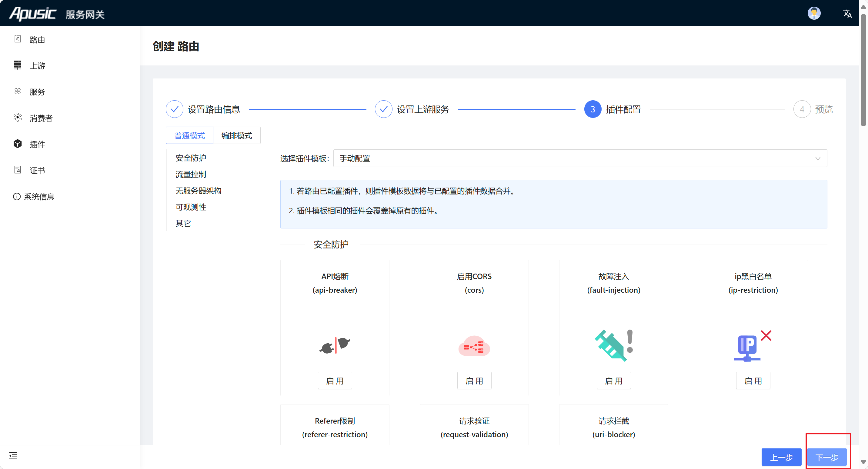Enable the 故障注入 plugin
The width and height of the screenshot is (868, 469).
pyautogui.click(x=614, y=381)
